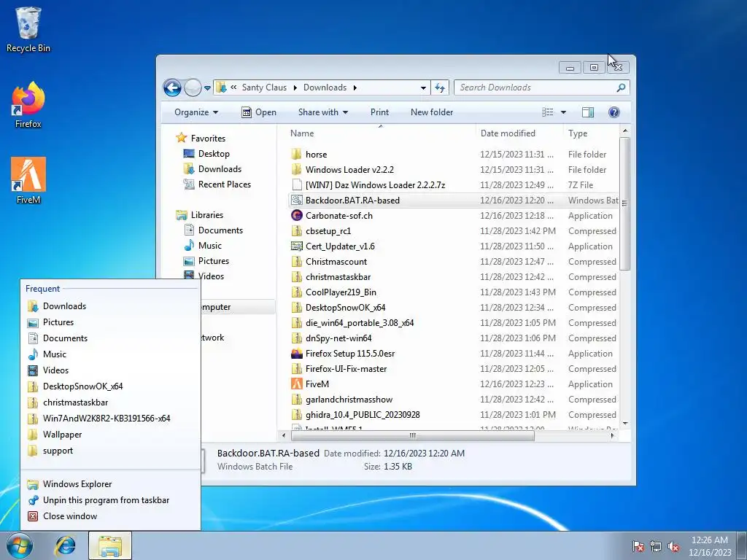Image resolution: width=747 pixels, height=560 pixels.
Task: Select Windows Loader v2.2.2 folder icon
Action: point(296,169)
